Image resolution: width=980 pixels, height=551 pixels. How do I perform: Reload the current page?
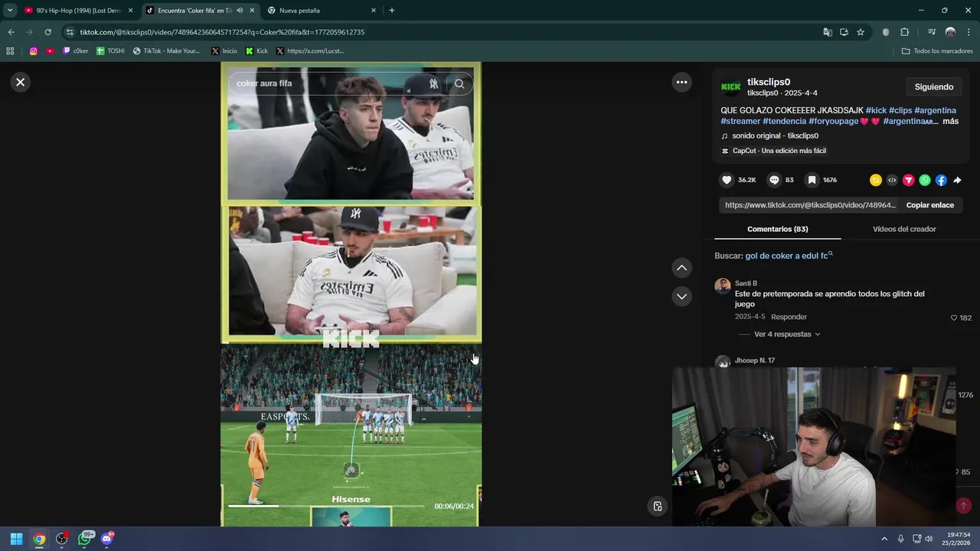pyautogui.click(x=47, y=32)
